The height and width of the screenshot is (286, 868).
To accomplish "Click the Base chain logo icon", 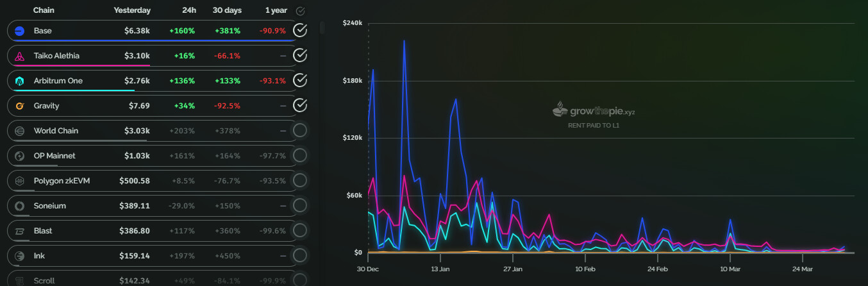I will coord(20,31).
